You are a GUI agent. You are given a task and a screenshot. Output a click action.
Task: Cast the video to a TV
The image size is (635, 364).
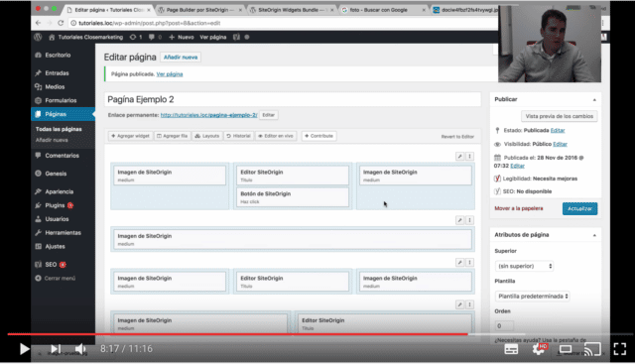click(592, 349)
